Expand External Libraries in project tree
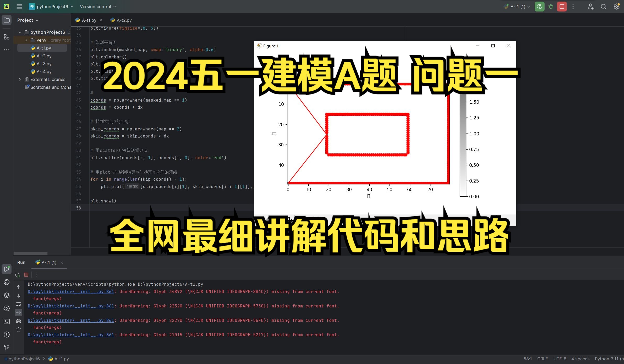 [x=19, y=79]
